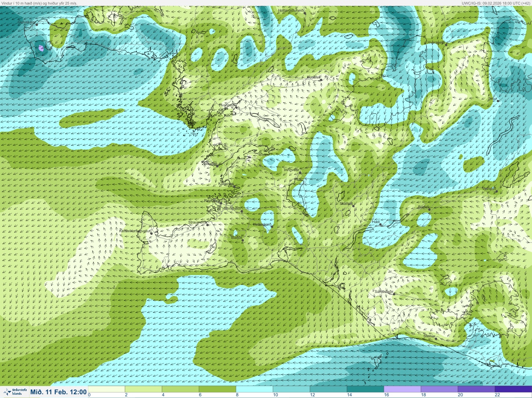Select the 14–16 m/s dark teal legend swatch

click(365, 389)
